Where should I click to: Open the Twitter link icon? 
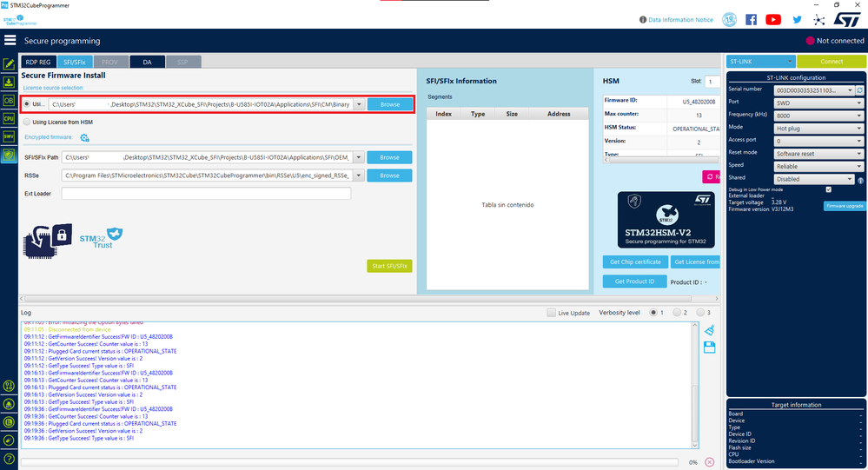(797, 19)
